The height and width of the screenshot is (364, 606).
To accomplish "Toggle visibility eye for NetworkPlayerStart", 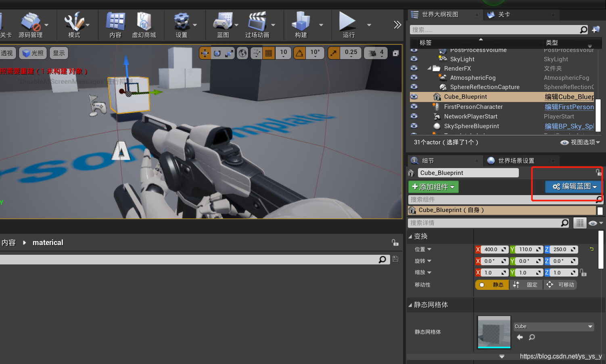I will 414,116.
